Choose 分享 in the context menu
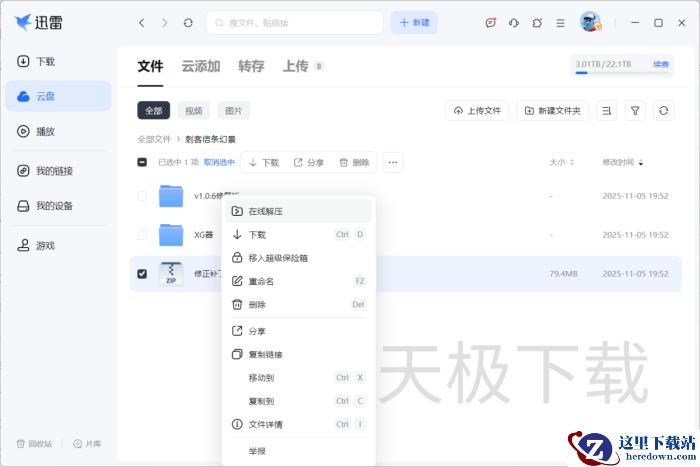700x467 pixels. [x=299, y=331]
